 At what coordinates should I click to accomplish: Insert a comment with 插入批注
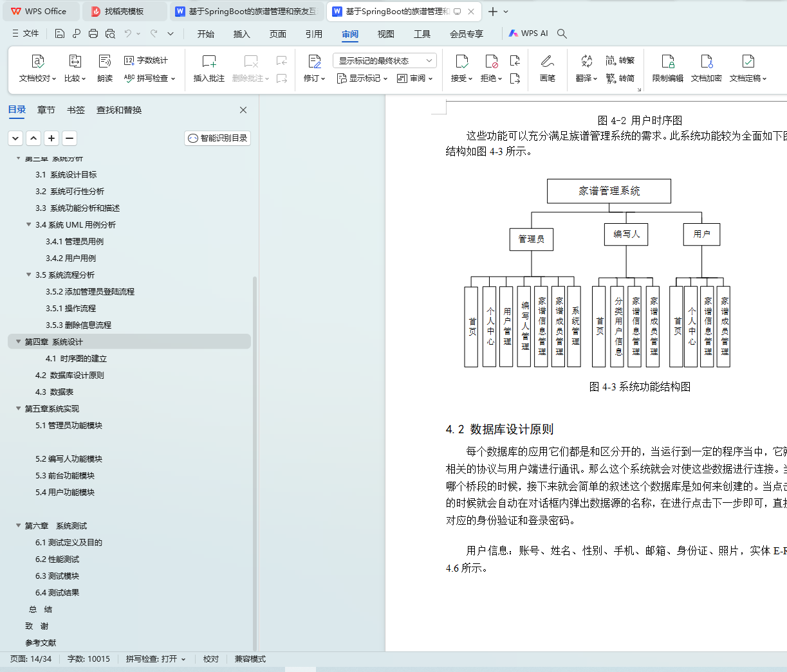(x=209, y=68)
